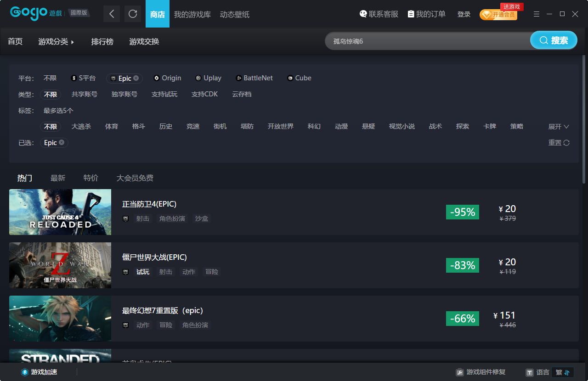Open 联系客服 customer service
Image resolution: width=588 pixels, height=381 pixels.
coord(379,14)
